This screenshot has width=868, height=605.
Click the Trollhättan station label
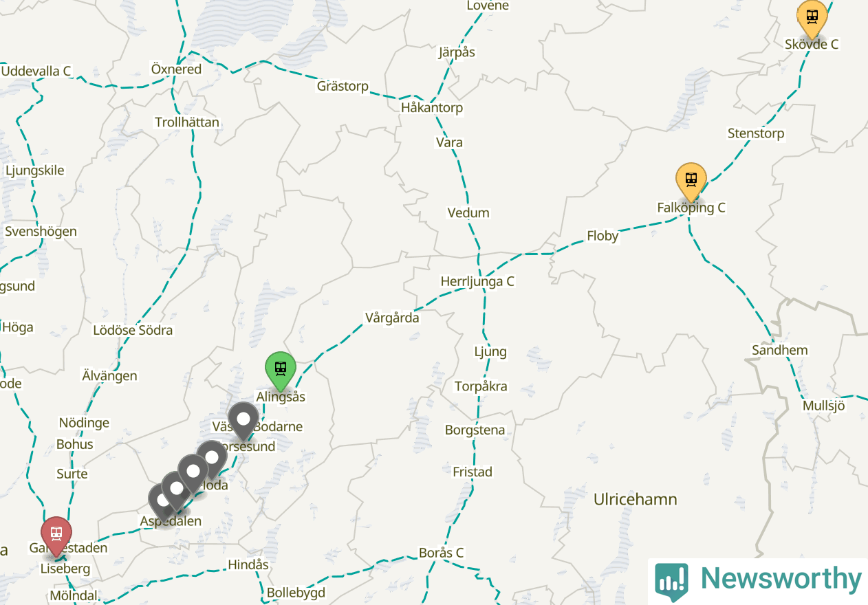[x=187, y=122]
